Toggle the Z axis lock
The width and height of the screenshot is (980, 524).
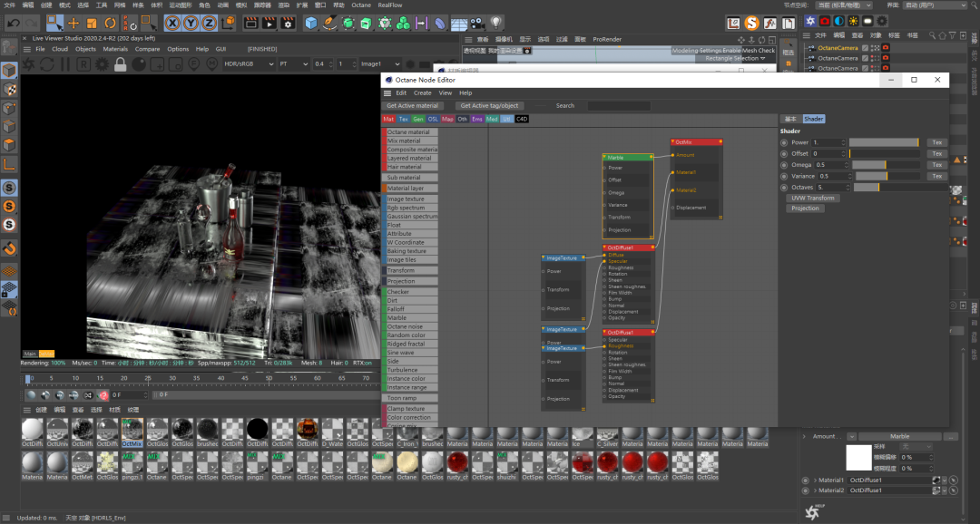[209, 23]
